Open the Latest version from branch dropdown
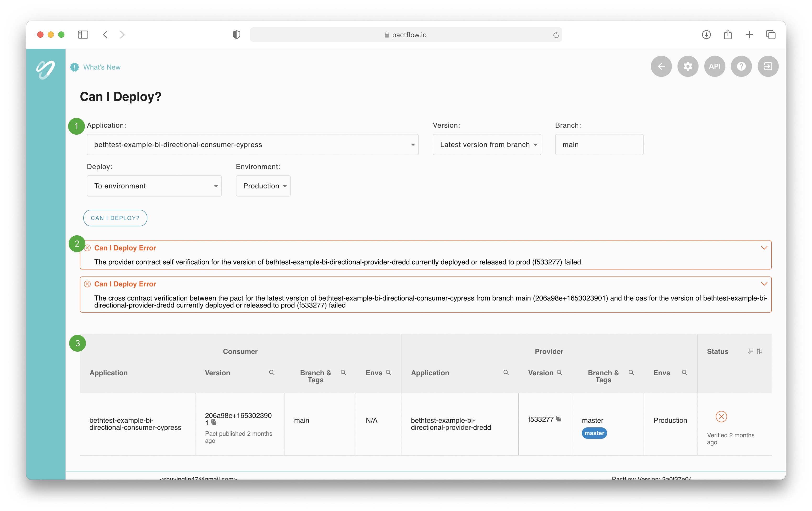This screenshot has width=812, height=511. 487,145
